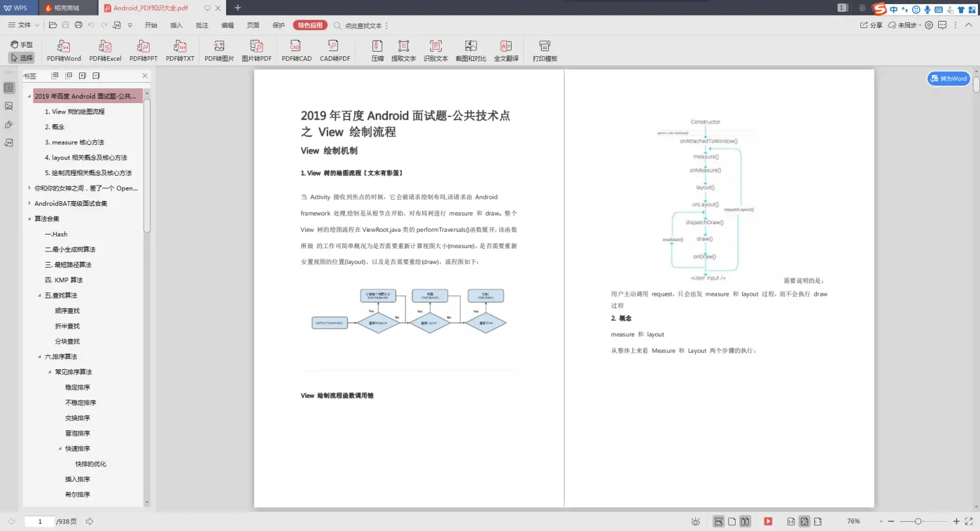Open the 压缩 compression tool
The width and height of the screenshot is (980, 531).
pyautogui.click(x=376, y=51)
